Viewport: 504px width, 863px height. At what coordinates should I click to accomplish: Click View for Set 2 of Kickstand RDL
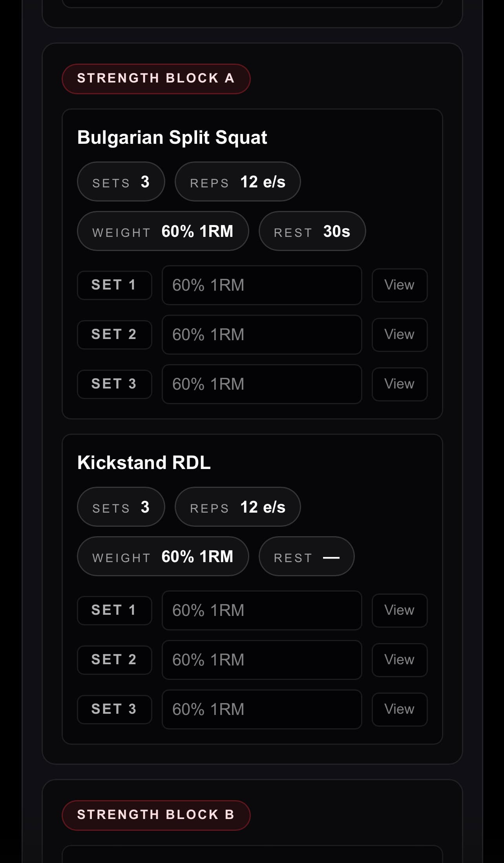pos(399,660)
